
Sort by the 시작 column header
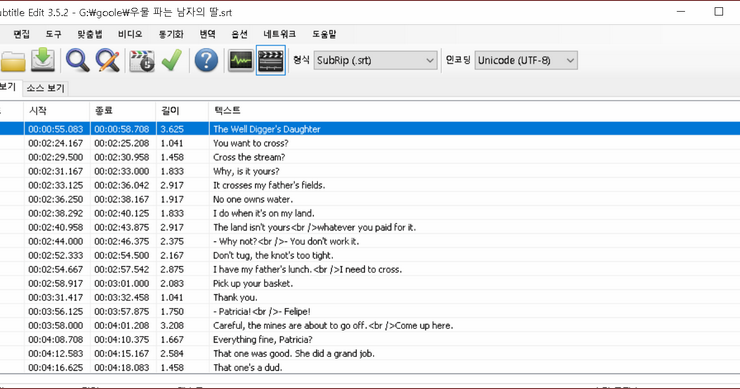[x=56, y=110]
